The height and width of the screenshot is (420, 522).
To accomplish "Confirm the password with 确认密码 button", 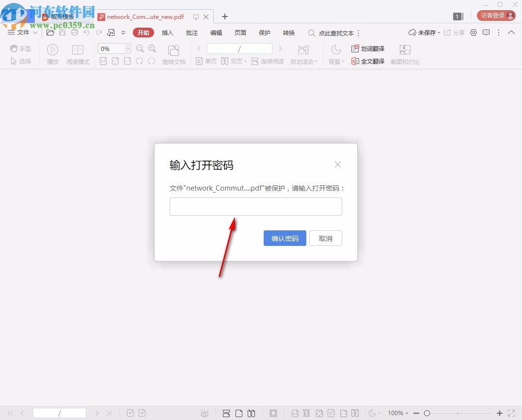I will 285,238.
